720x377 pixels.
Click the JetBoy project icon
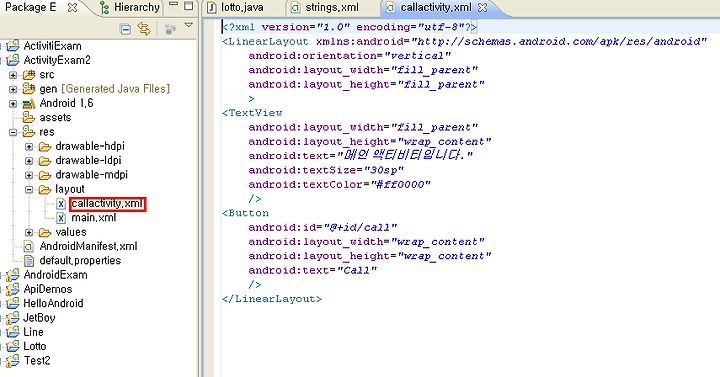12,318
